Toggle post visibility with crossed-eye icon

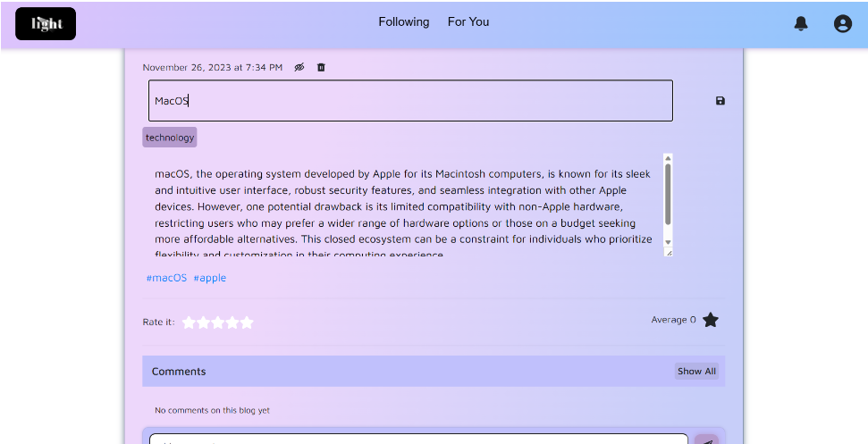(299, 68)
